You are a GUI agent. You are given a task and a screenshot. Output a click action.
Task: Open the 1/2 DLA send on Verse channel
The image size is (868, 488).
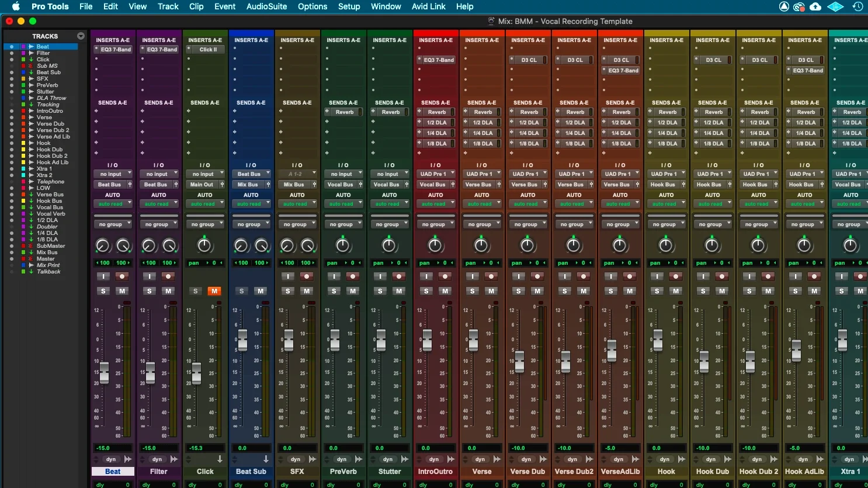click(483, 123)
